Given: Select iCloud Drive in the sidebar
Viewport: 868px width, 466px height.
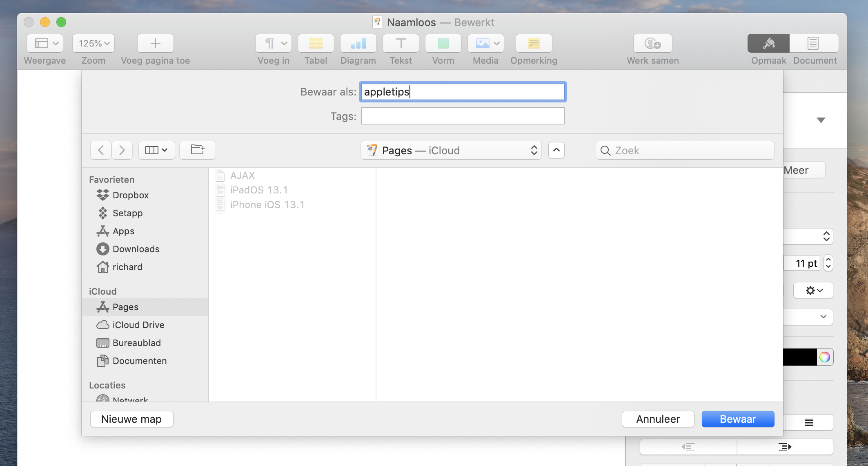Looking at the screenshot, I should [138, 325].
